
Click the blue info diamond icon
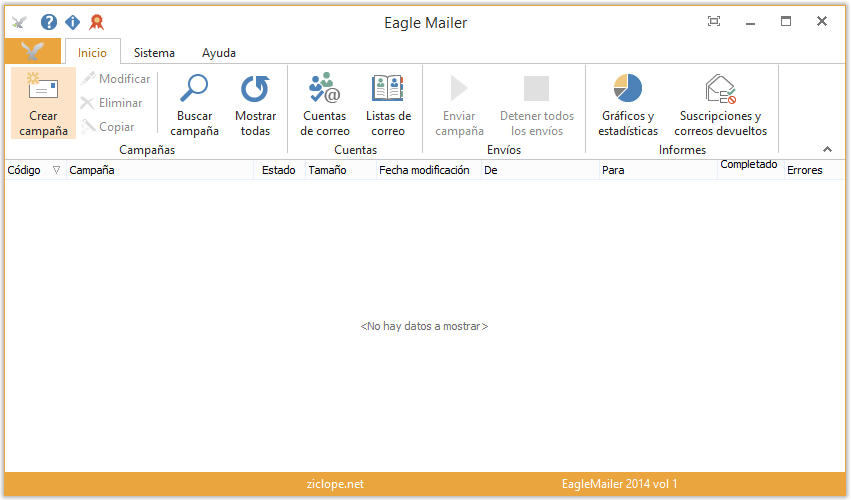click(73, 22)
